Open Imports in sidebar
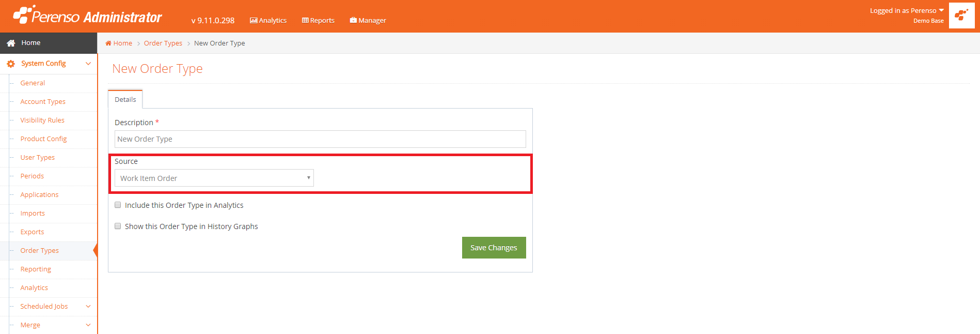Viewport: 980px width, 334px height. coord(33,213)
